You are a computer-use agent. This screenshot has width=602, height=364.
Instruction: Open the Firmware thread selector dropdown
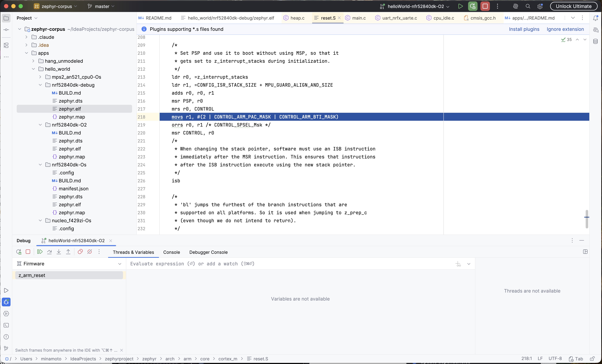click(x=69, y=264)
